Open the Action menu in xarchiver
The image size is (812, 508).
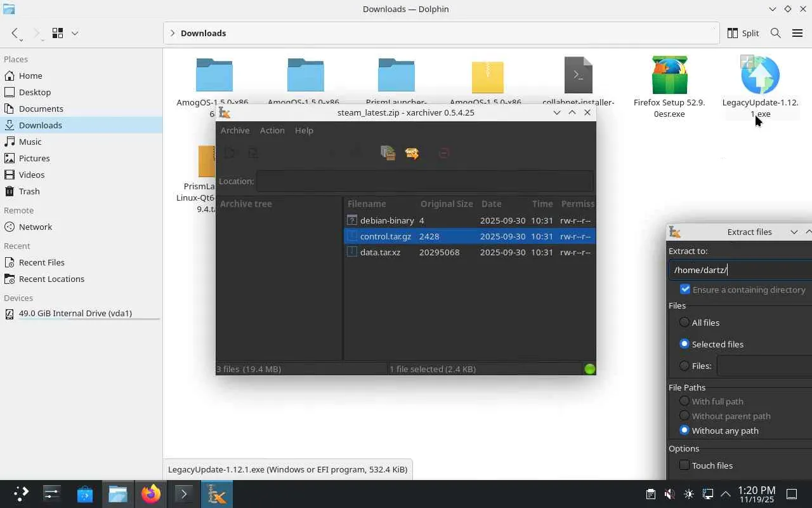coord(272,130)
